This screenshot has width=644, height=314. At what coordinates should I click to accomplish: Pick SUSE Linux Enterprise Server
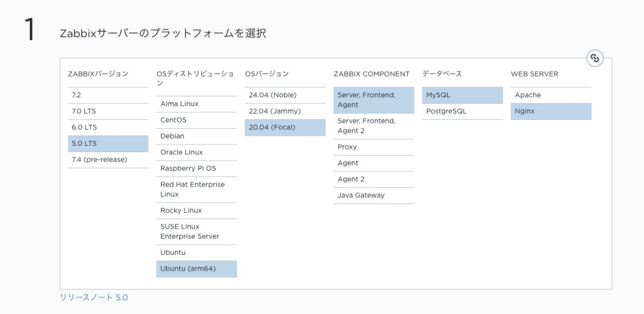coord(196,231)
